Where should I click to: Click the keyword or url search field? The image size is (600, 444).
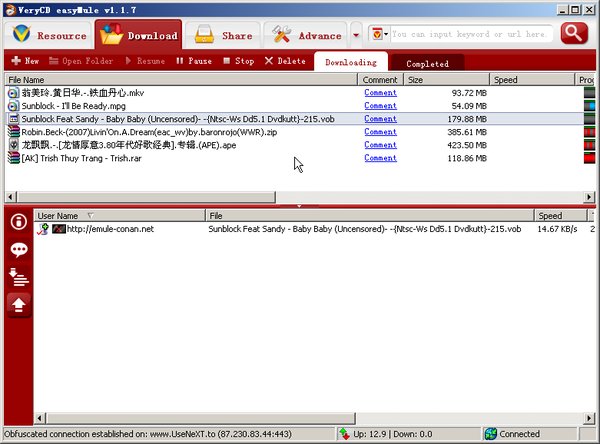pos(471,34)
